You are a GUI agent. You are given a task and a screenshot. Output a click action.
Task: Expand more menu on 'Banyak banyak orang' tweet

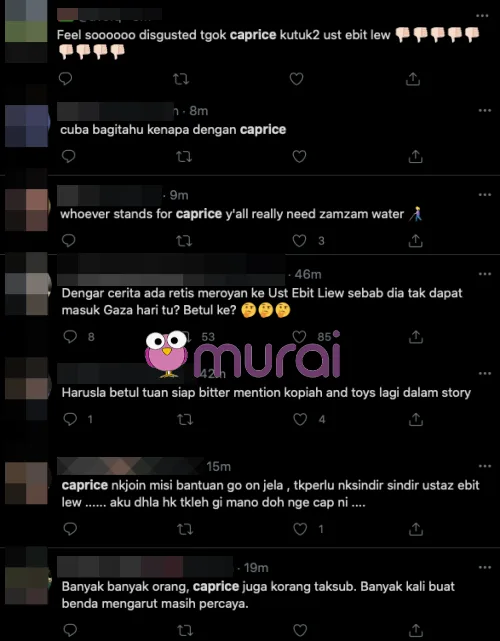click(484, 567)
